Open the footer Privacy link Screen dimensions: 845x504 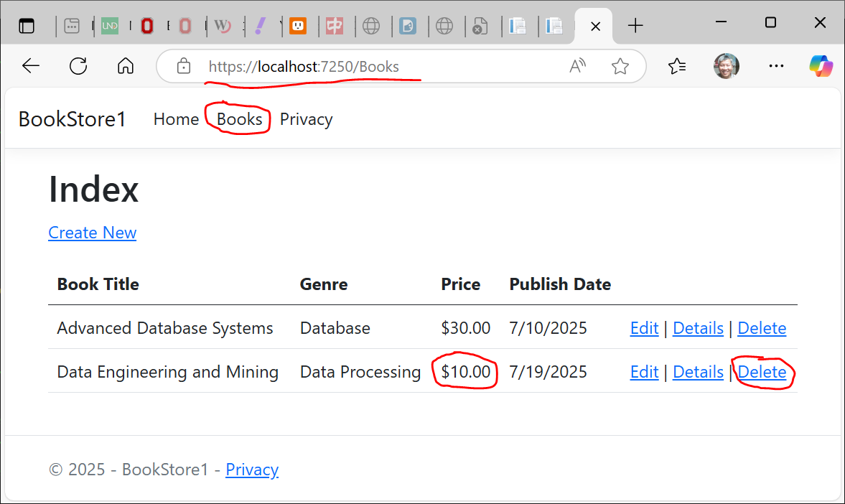pos(252,470)
